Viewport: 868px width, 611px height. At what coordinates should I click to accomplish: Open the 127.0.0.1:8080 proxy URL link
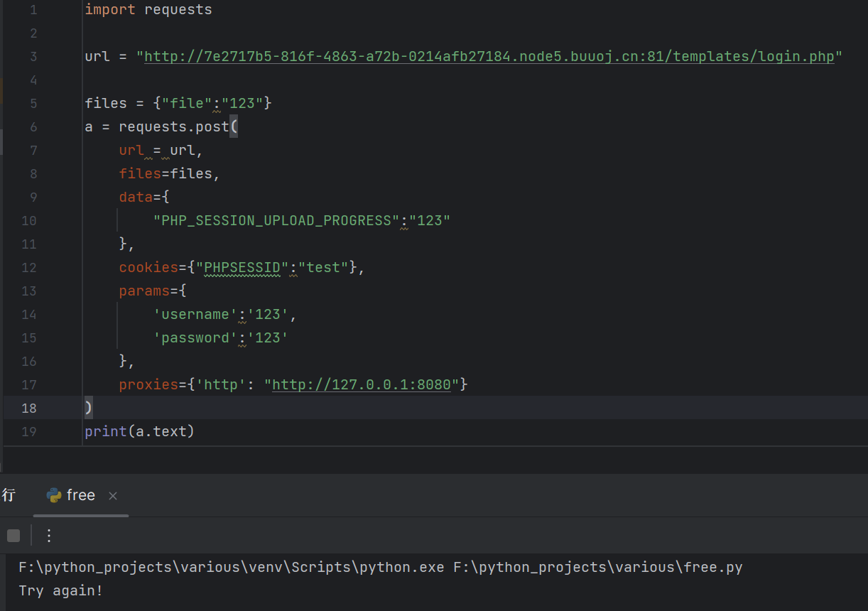tap(362, 384)
